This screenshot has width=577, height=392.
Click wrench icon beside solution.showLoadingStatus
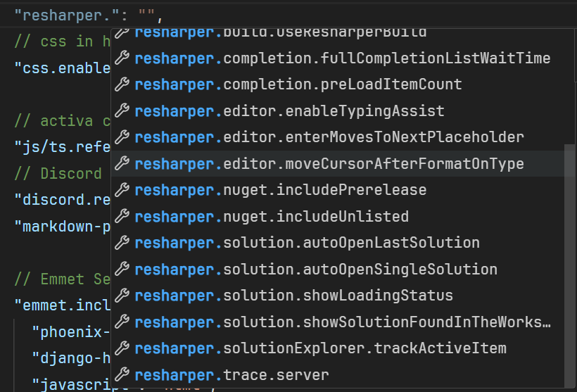[122, 295]
